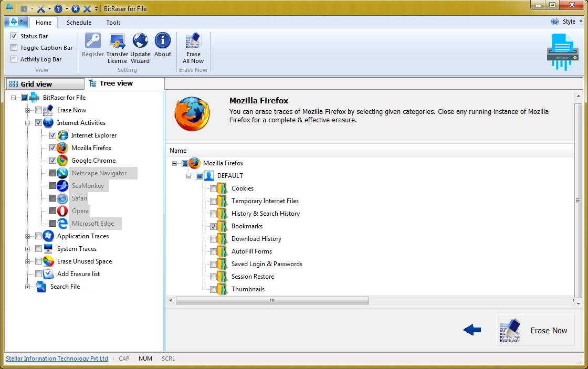Check History & Search History checkbox

tap(213, 214)
